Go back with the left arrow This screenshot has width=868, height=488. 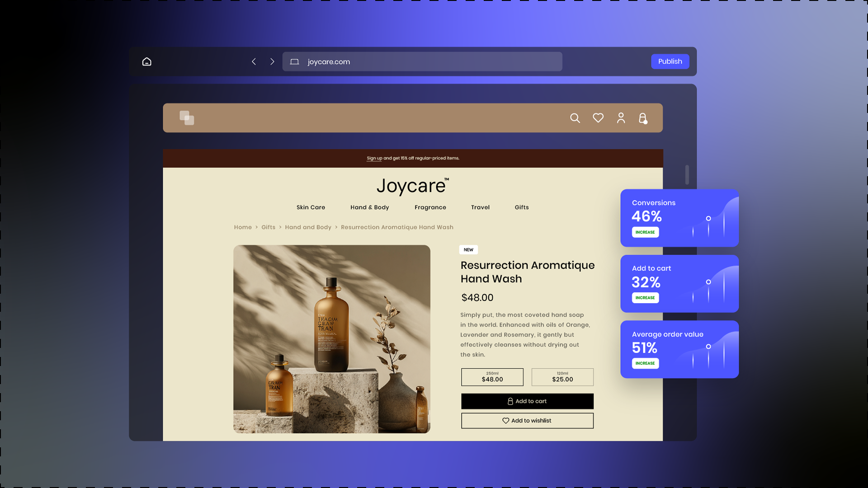pyautogui.click(x=254, y=61)
